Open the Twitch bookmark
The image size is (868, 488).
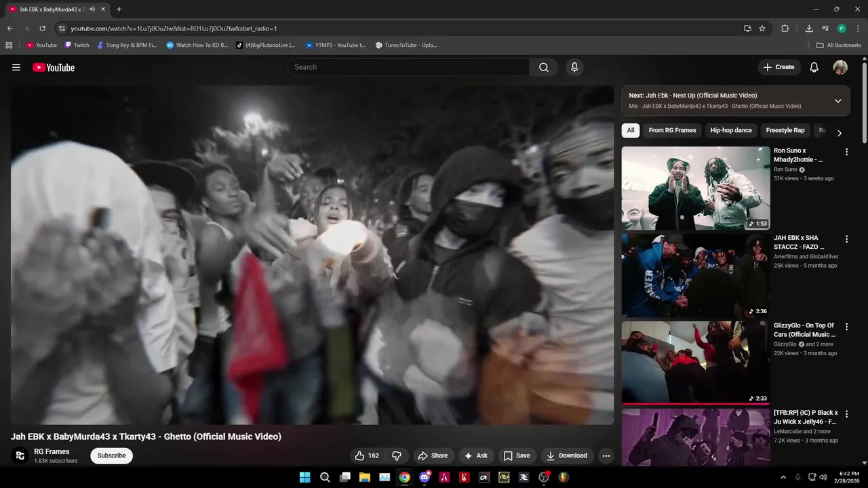pos(77,45)
